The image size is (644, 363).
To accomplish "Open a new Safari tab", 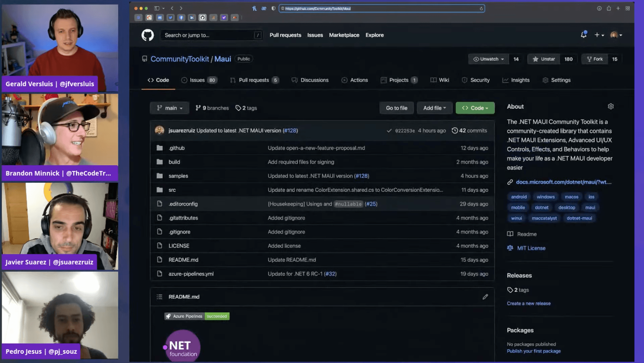I will tap(618, 9).
